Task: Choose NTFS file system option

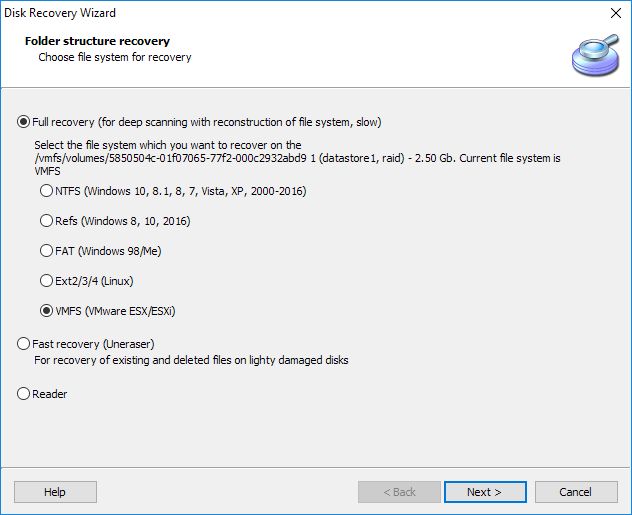Action: 173,191
